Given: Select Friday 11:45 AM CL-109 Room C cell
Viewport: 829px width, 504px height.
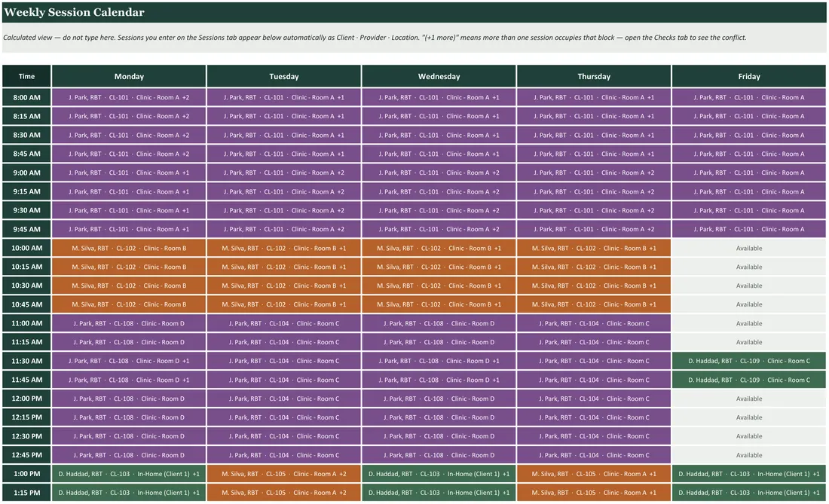Looking at the screenshot, I should click(748, 380).
